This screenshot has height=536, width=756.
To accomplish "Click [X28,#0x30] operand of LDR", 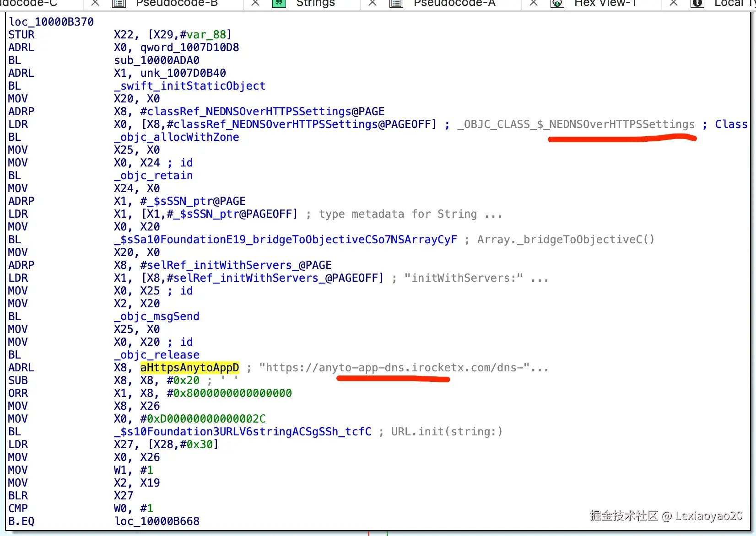I will [183, 445].
